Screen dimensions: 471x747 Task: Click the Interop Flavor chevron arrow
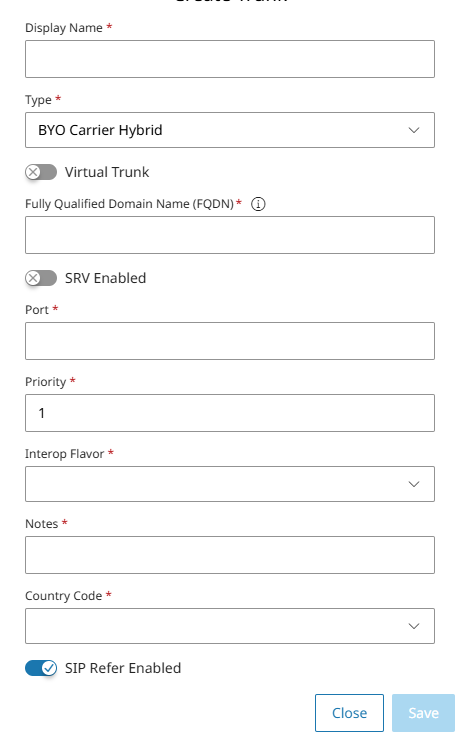414,484
